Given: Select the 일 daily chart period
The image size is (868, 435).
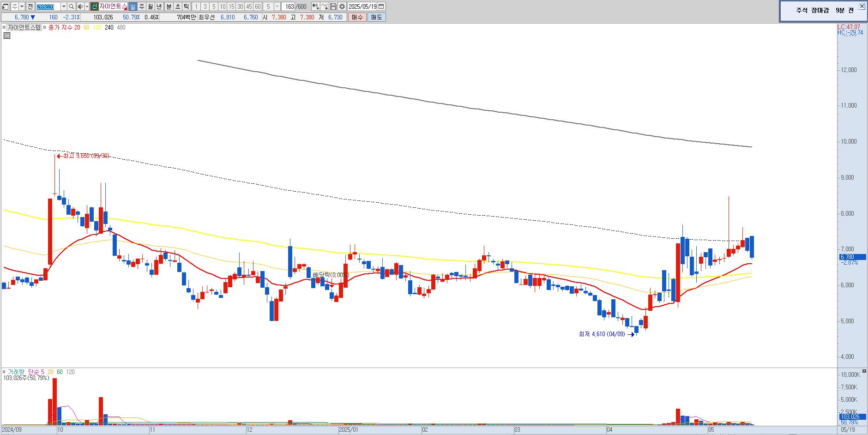Looking at the screenshot, I should (x=133, y=6).
